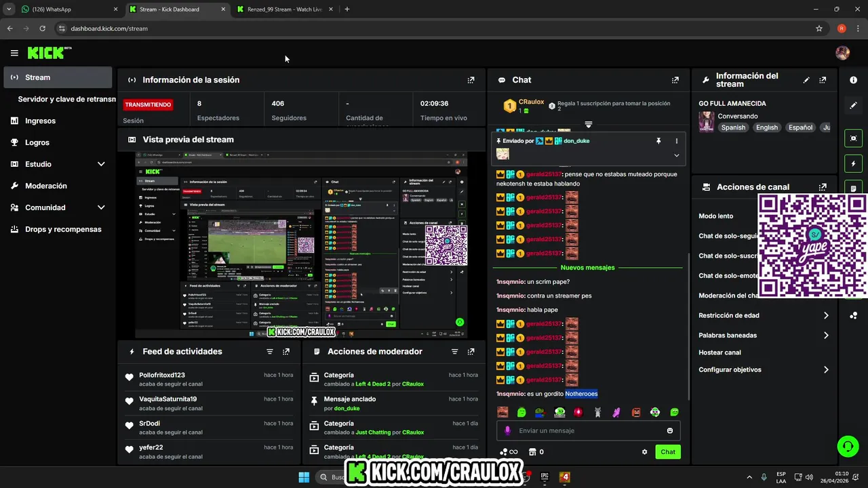Pop out the Información del stream panel
Viewport: 868px width, 488px height.
coord(823,80)
